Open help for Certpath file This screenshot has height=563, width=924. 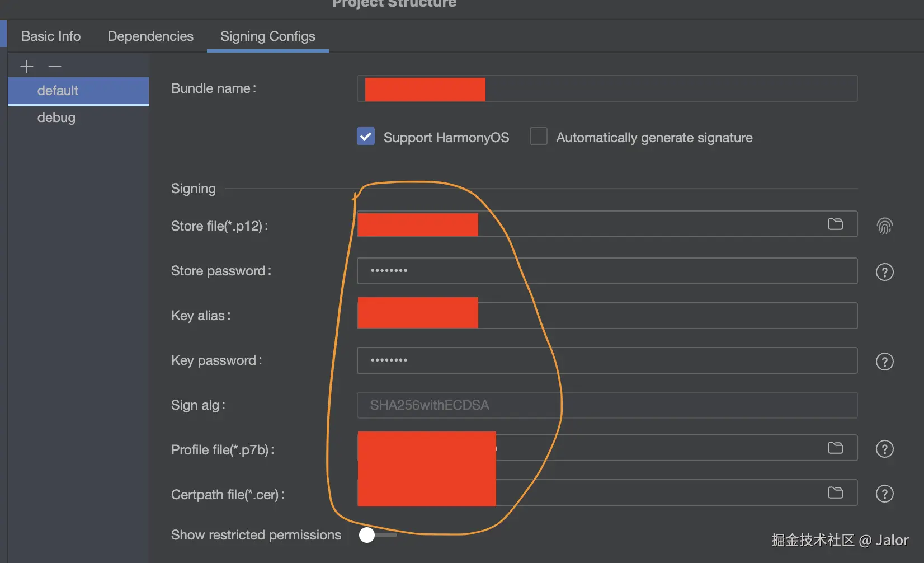point(884,494)
